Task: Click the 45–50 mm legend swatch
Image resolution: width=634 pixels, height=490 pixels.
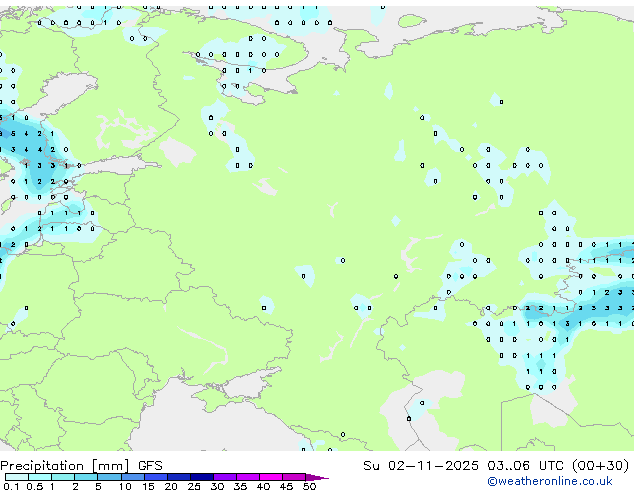Action: (294, 477)
